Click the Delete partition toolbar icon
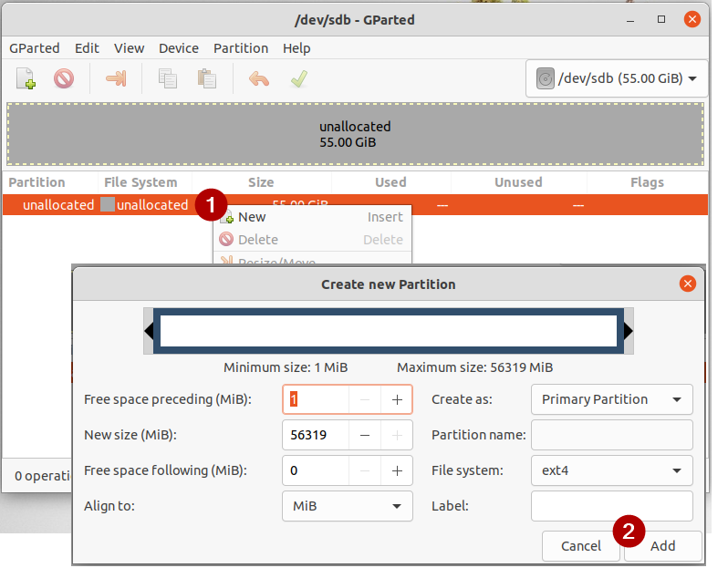Screen dimensions: 728x568 [x=64, y=78]
